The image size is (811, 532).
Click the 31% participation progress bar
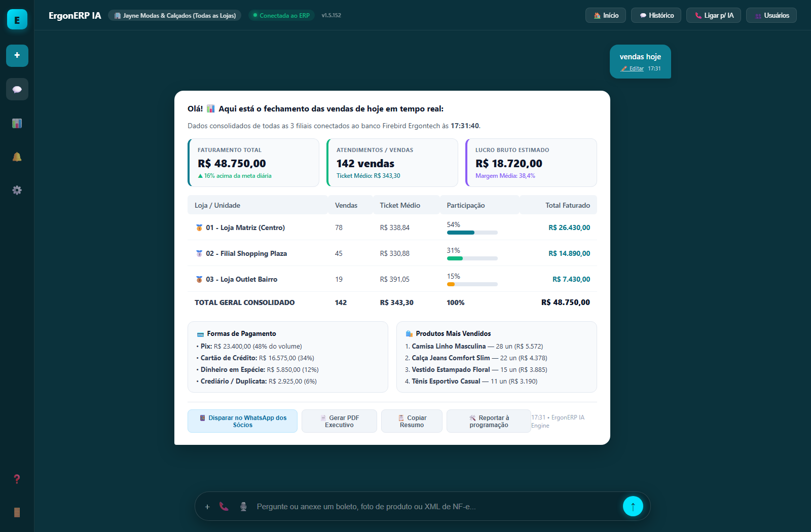(x=472, y=258)
